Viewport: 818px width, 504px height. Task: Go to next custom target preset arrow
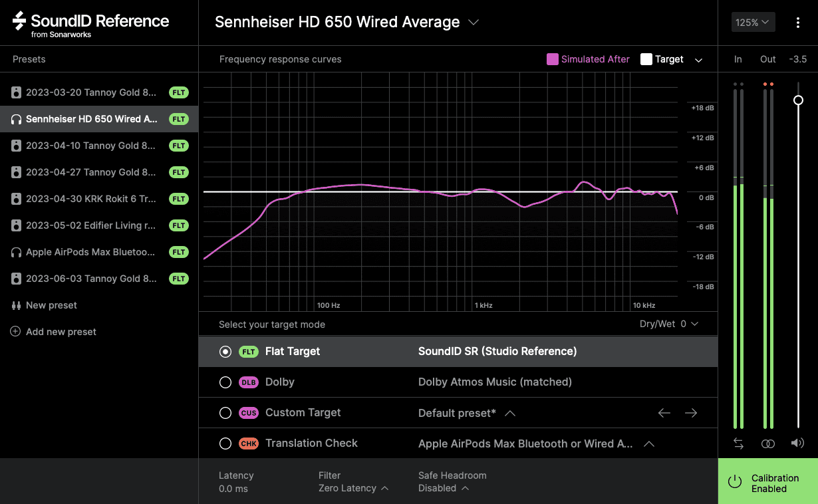coord(691,413)
